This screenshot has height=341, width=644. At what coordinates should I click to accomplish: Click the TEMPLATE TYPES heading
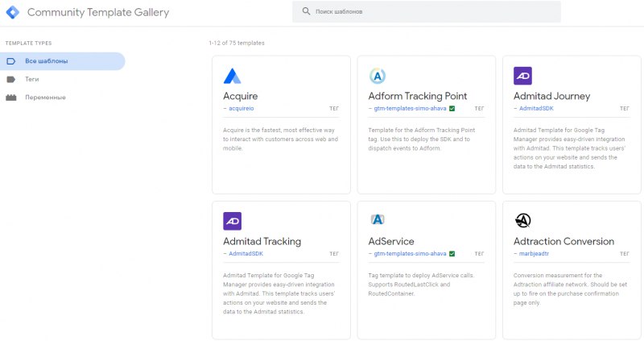point(28,44)
